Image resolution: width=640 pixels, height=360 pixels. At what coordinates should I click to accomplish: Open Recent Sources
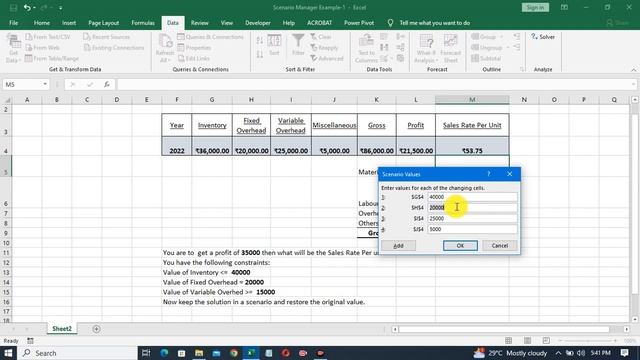coord(107,37)
